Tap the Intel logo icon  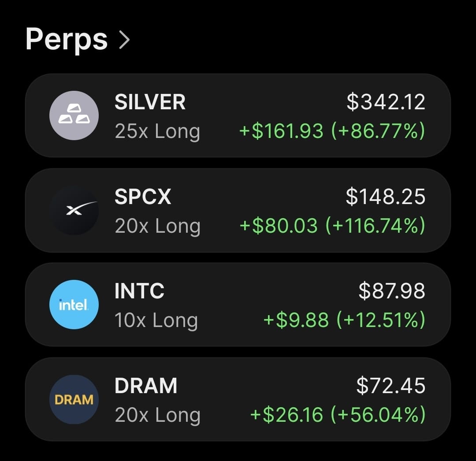(74, 305)
